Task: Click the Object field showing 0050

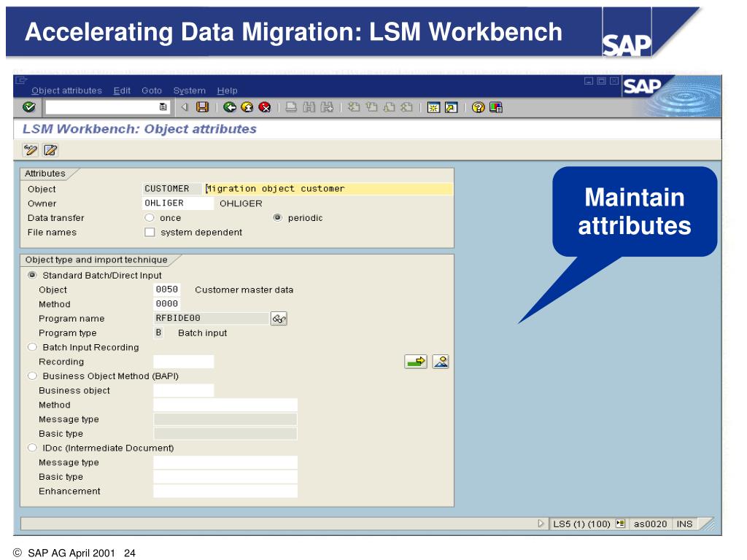Action: coord(167,289)
